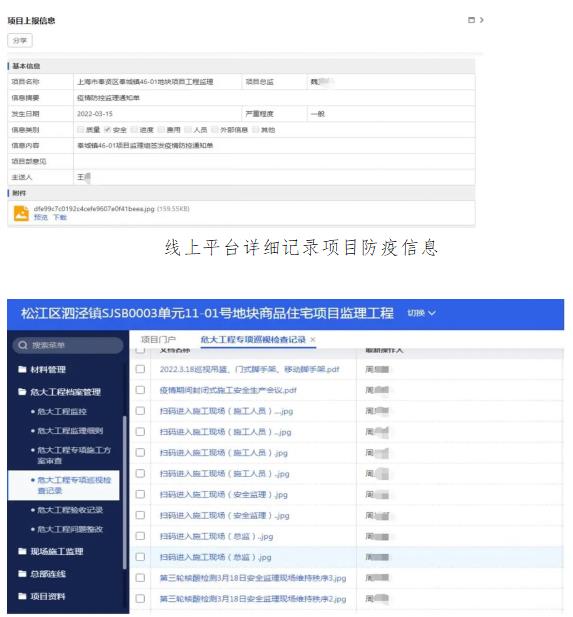Screen dimensions: 573x617
Task: Switch to the 项目门户 tab
Action: (158, 340)
